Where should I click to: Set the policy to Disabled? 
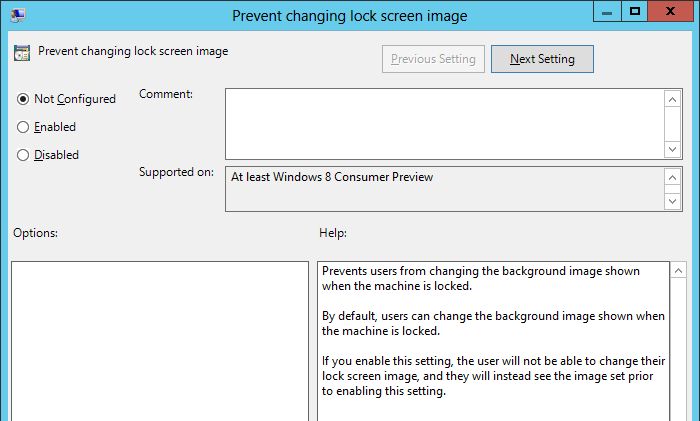[23, 155]
